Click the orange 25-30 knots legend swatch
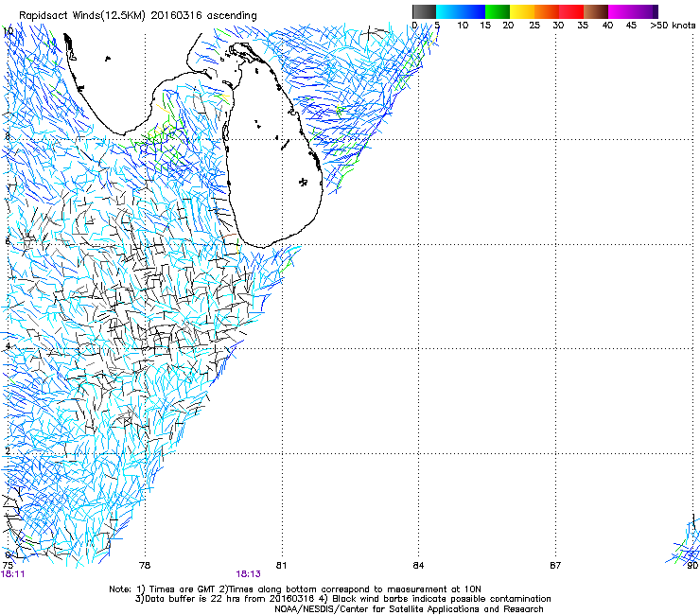The width and height of the screenshot is (700, 615). tap(547, 11)
